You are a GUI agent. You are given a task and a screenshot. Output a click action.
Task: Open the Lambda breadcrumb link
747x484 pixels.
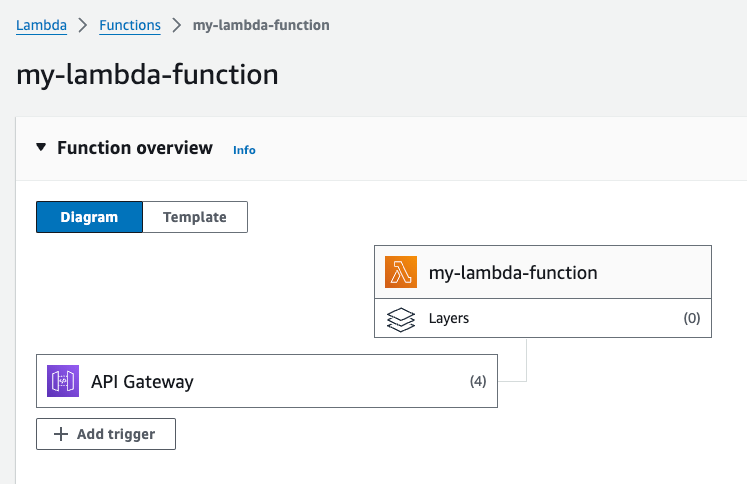point(41,25)
